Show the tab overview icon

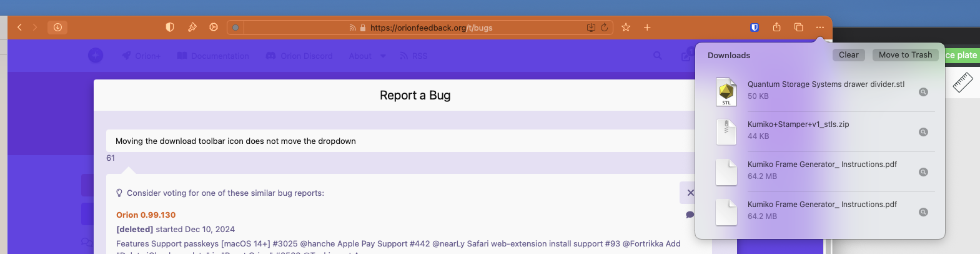pos(798,28)
